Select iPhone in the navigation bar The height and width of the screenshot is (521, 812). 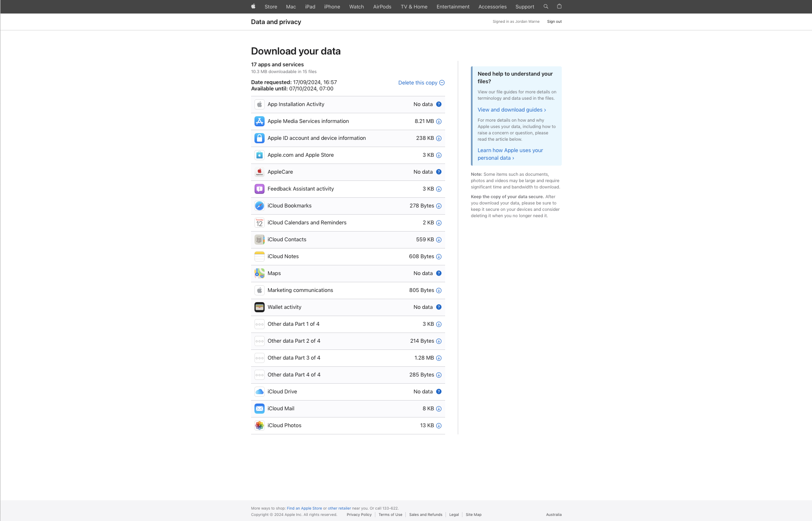click(x=332, y=7)
